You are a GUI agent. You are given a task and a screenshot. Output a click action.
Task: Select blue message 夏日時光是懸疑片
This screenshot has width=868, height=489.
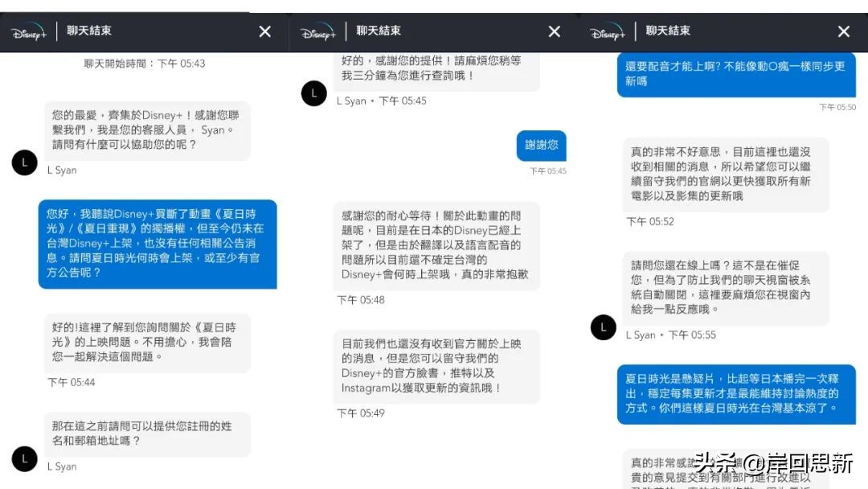pyautogui.click(x=736, y=394)
